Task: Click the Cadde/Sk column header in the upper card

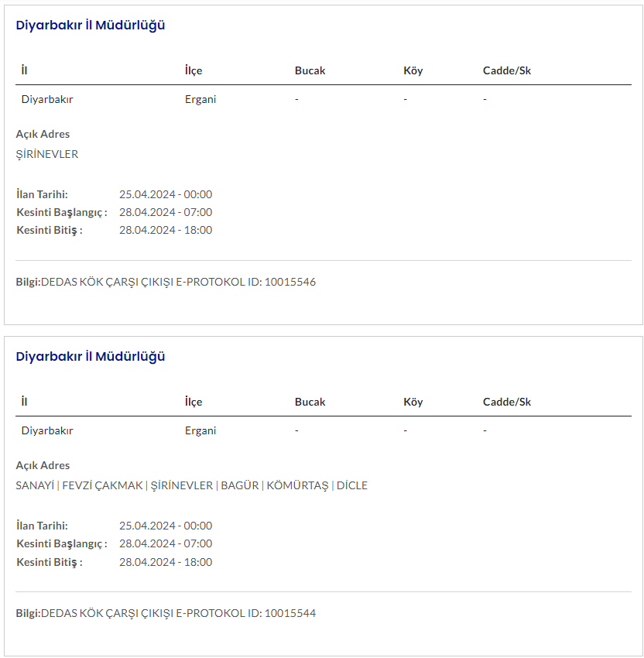Action: [x=507, y=70]
